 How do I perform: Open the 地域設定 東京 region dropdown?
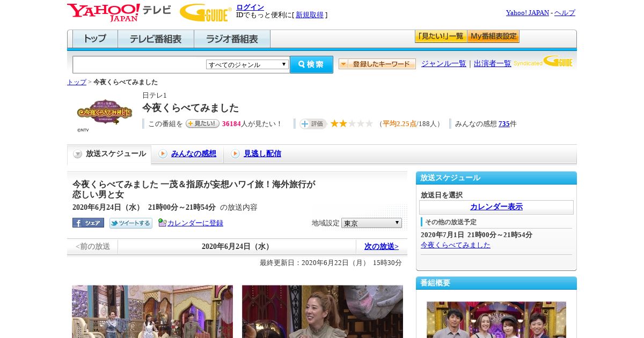click(x=371, y=223)
